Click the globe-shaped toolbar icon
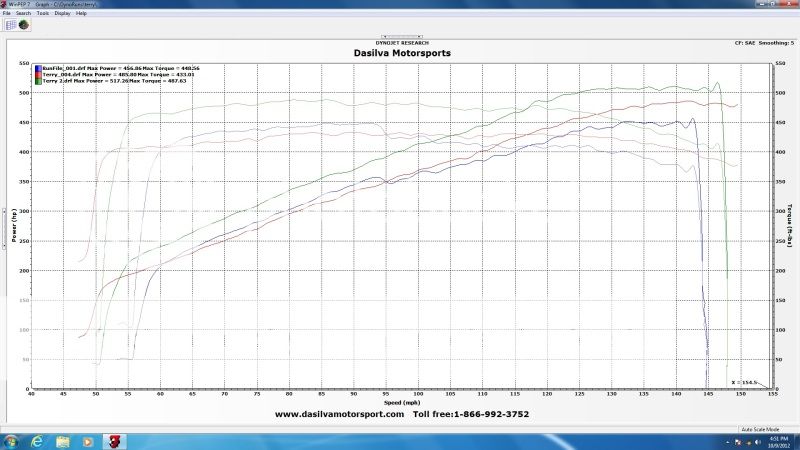800x450 pixels. click(x=23, y=25)
